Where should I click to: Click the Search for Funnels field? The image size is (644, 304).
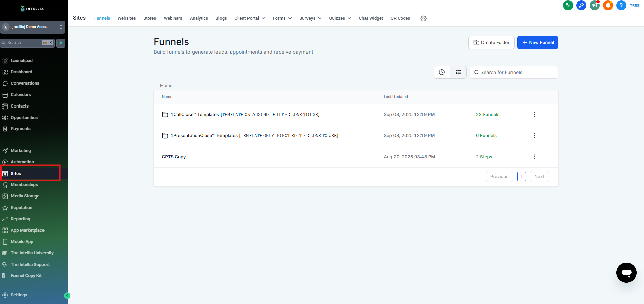click(x=514, y=72)
